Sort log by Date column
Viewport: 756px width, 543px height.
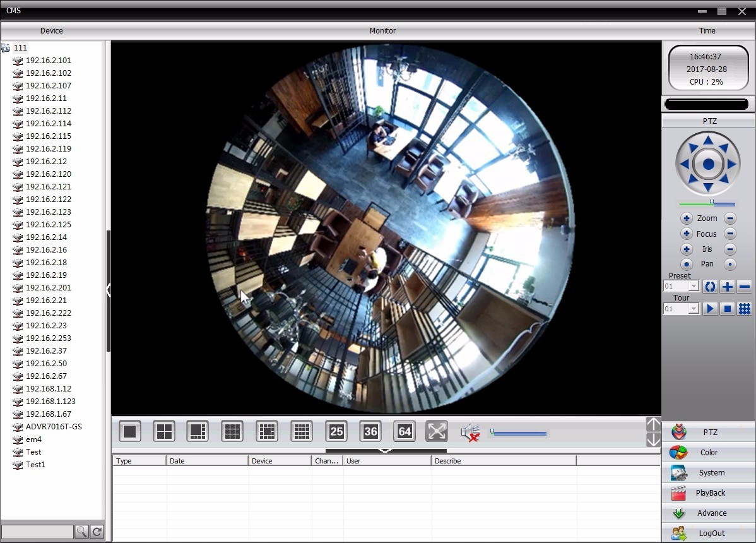(207, 461)
